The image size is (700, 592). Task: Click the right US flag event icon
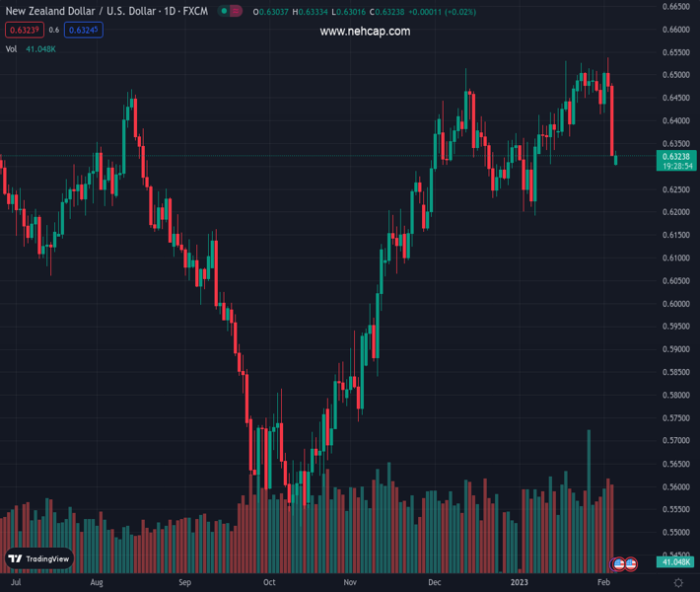tap(630, 563)
